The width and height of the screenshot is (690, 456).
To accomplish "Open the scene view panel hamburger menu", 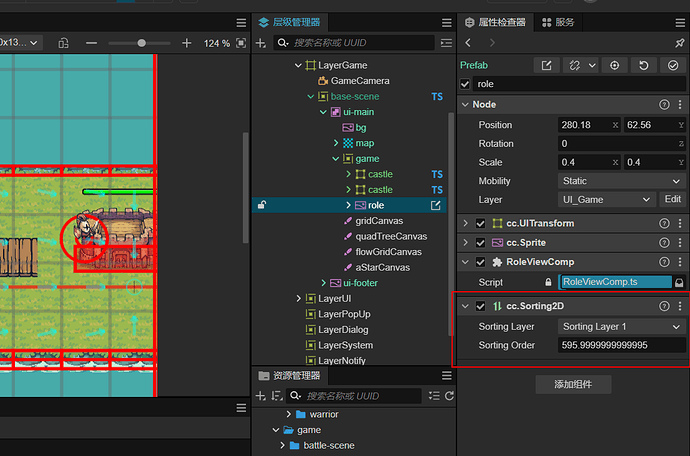I will (241, 22).
